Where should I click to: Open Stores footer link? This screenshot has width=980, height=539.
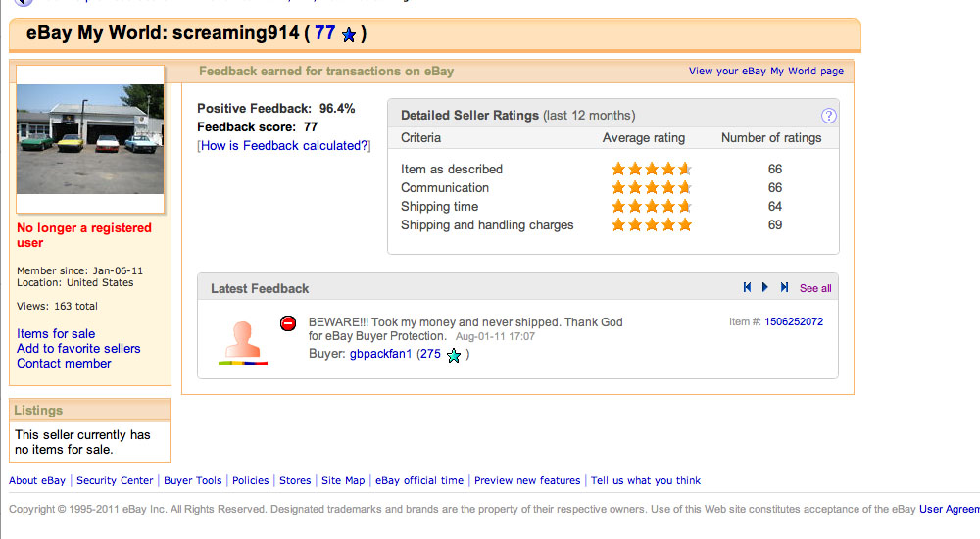295,481
